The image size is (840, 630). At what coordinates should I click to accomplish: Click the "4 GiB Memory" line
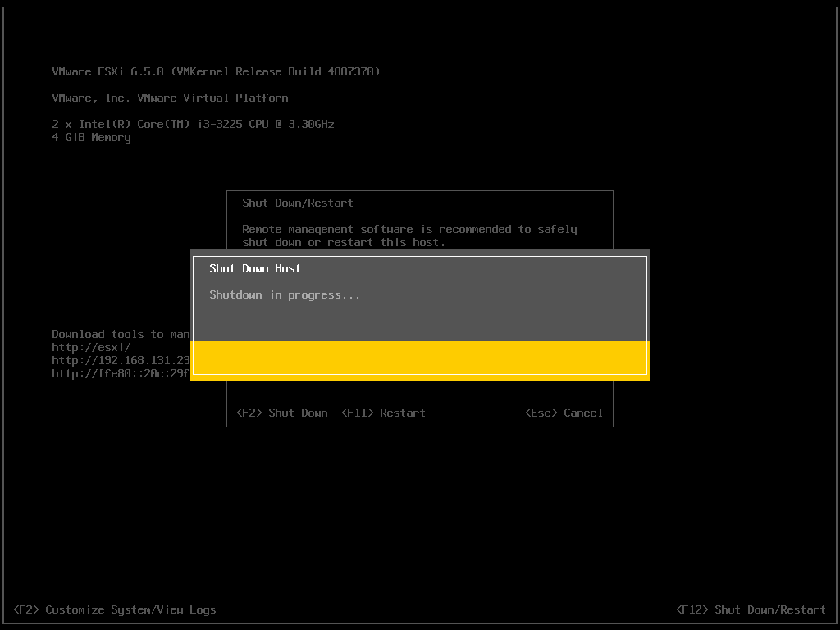point(91,138)
